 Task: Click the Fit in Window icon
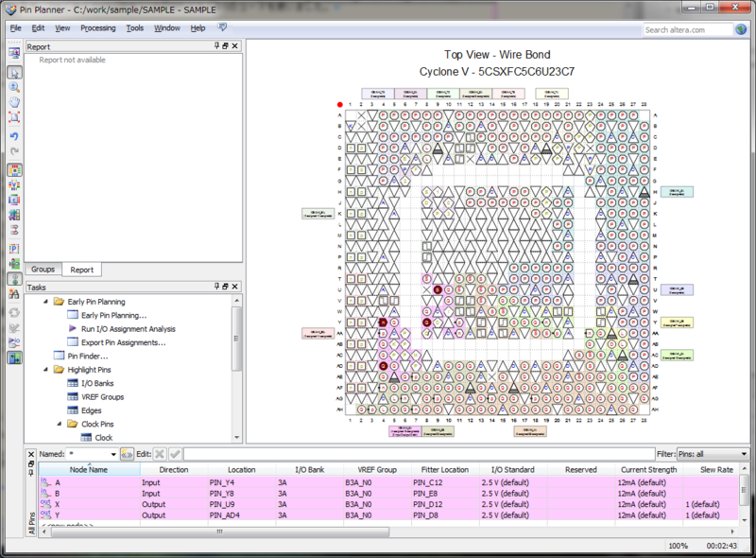[14, 117]
